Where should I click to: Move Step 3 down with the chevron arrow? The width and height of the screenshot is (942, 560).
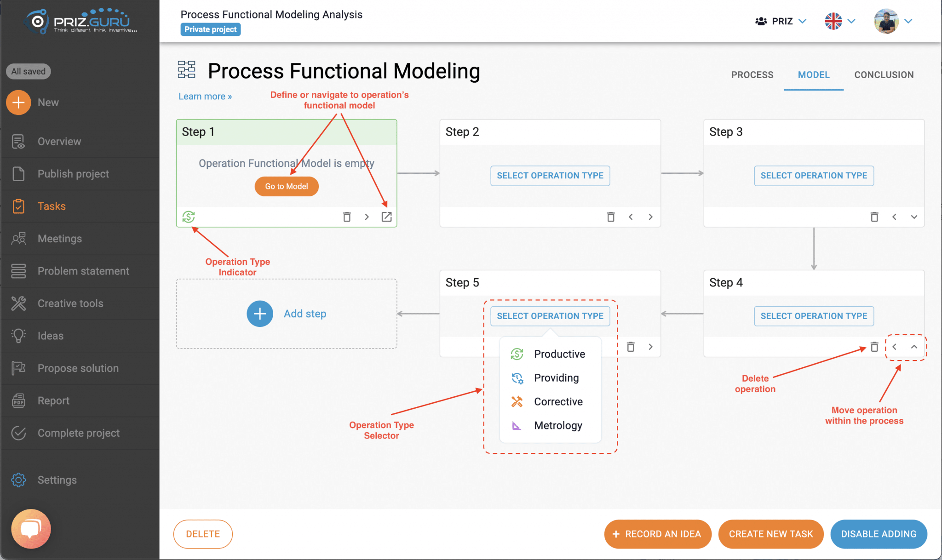pyautogui.click(x=914, y=217)
